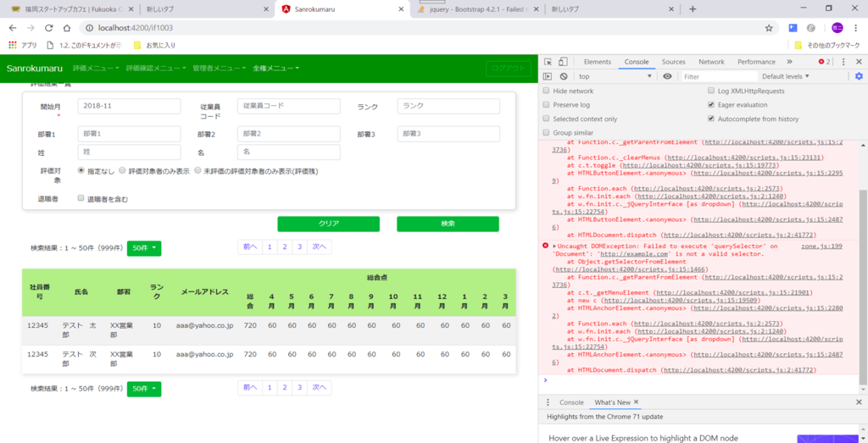Open the 管理者メニュー dropdown
Viewport: 868px width, 443px height.
(220, 68)
